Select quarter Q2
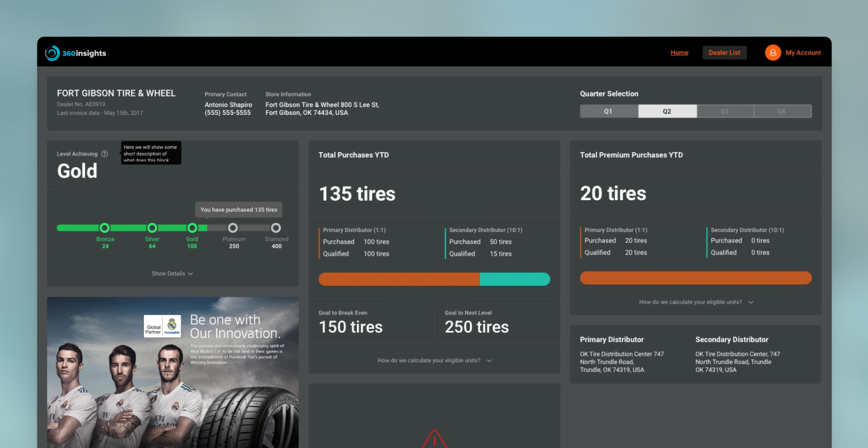The width and height of the screenshot is (868, 448). (667, 111)
